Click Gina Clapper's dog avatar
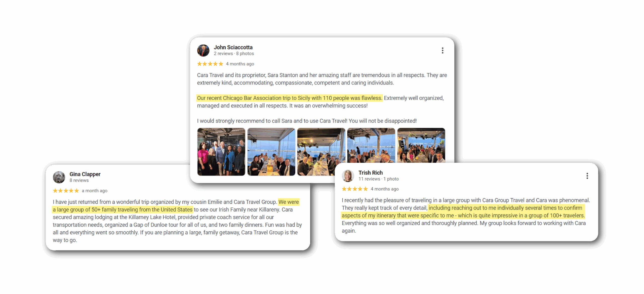Screen dimensions: 644x294 (x=59, y=177)
